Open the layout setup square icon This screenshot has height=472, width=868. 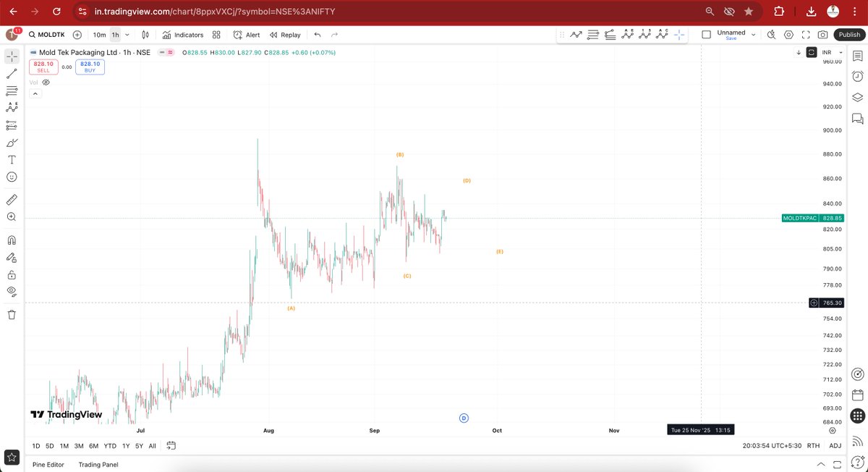click(707, 34)
